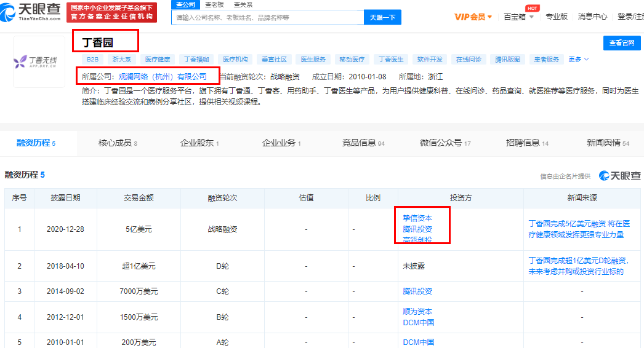Viewport: 644px width, 348px height.
Task: Click the 投资方 column header
Action: pyautogui.click(x=461, y=198)
